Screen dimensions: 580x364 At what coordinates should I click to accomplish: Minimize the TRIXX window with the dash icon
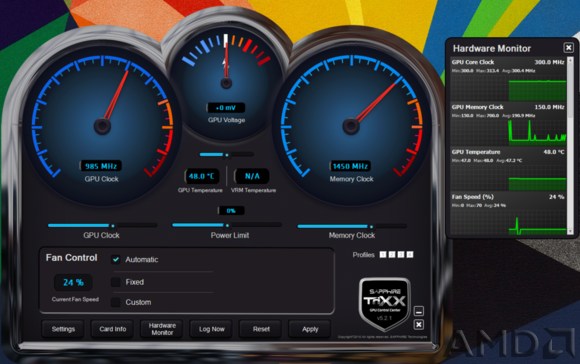(419, 311)
